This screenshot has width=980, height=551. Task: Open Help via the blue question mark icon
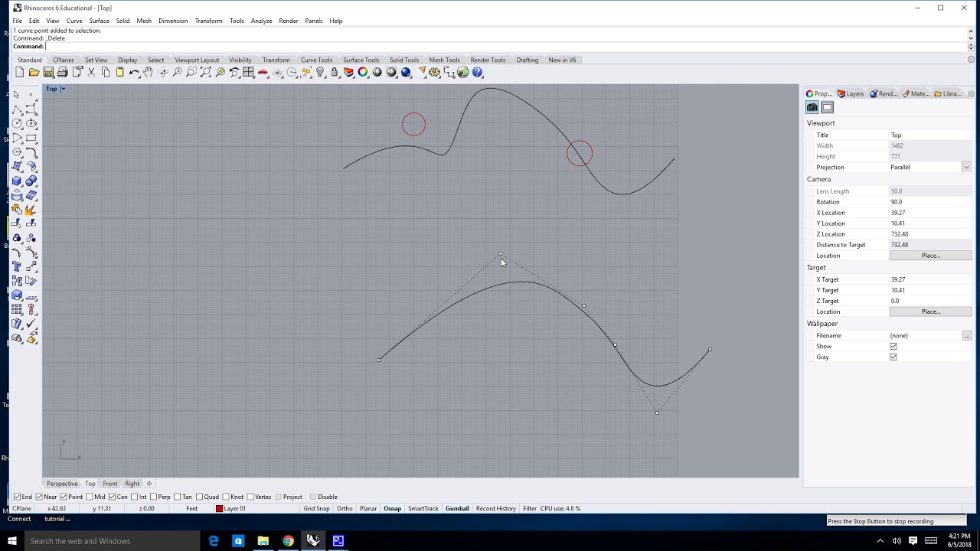(478, 72)
